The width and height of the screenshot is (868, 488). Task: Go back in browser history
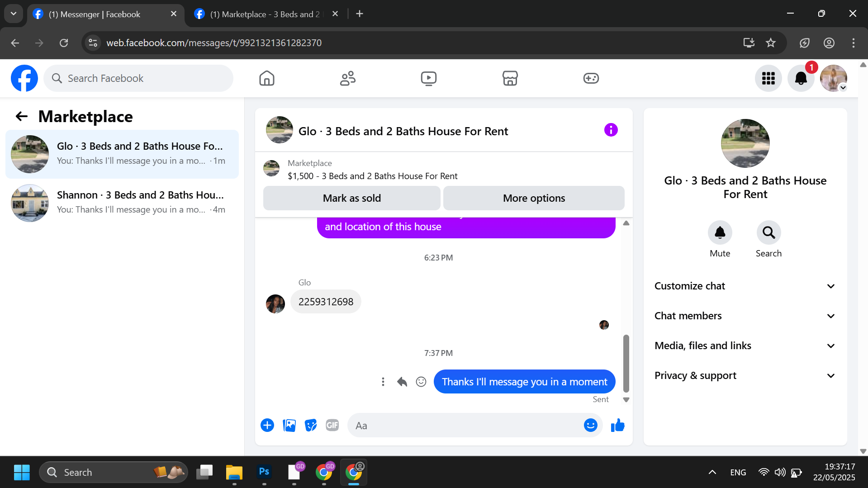click(15, 43)
